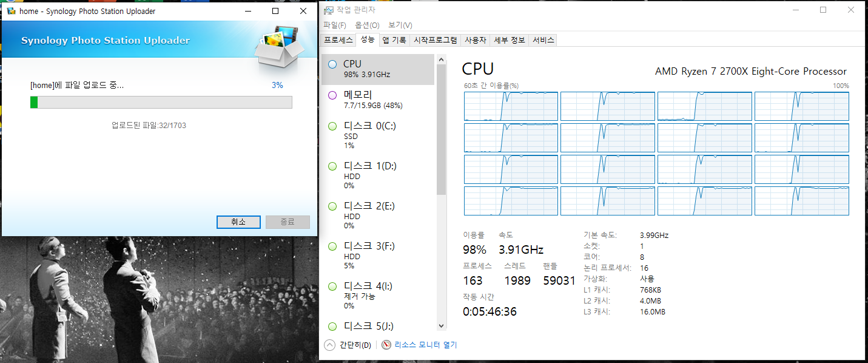Image resolution: width=868 pixels, height=363 pixels.
Task: Open the 보기(V) menu
Action: point(400,25)
